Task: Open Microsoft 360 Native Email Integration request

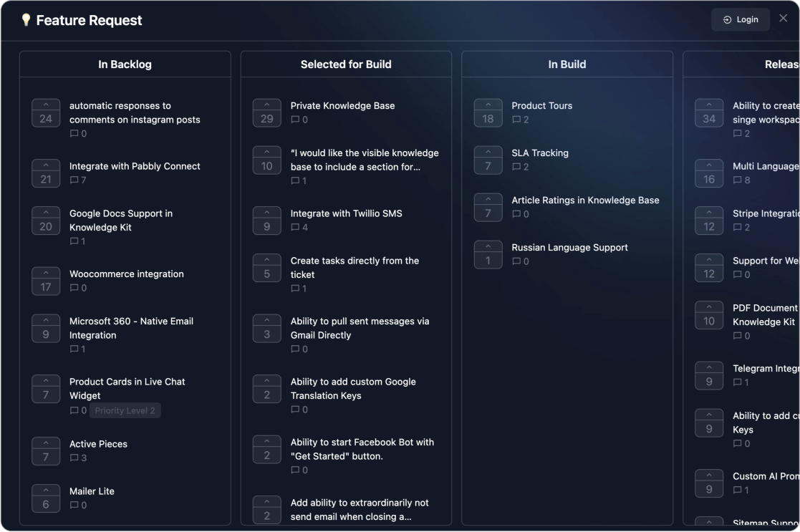Action: 131,328
